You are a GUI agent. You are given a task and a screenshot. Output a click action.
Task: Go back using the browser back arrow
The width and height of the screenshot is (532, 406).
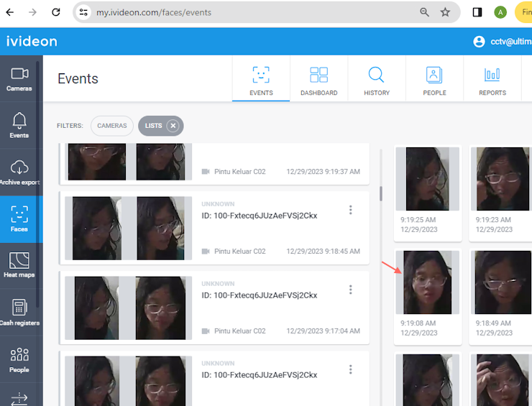10,12
